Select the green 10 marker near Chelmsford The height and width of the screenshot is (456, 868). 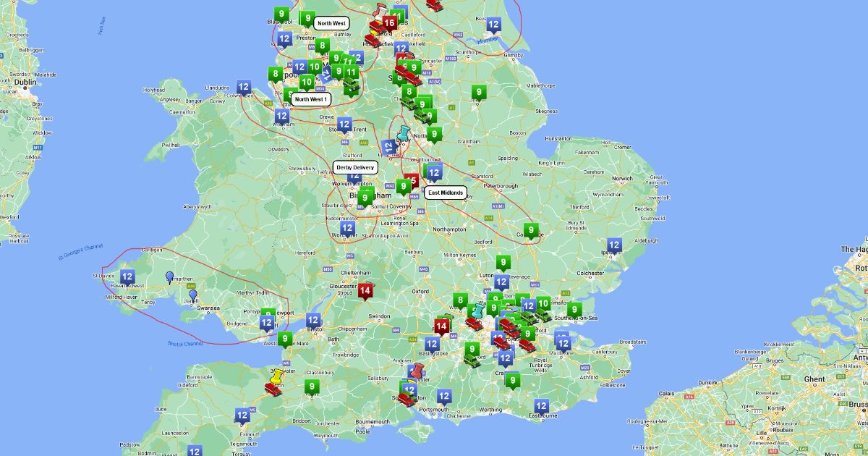543,305
